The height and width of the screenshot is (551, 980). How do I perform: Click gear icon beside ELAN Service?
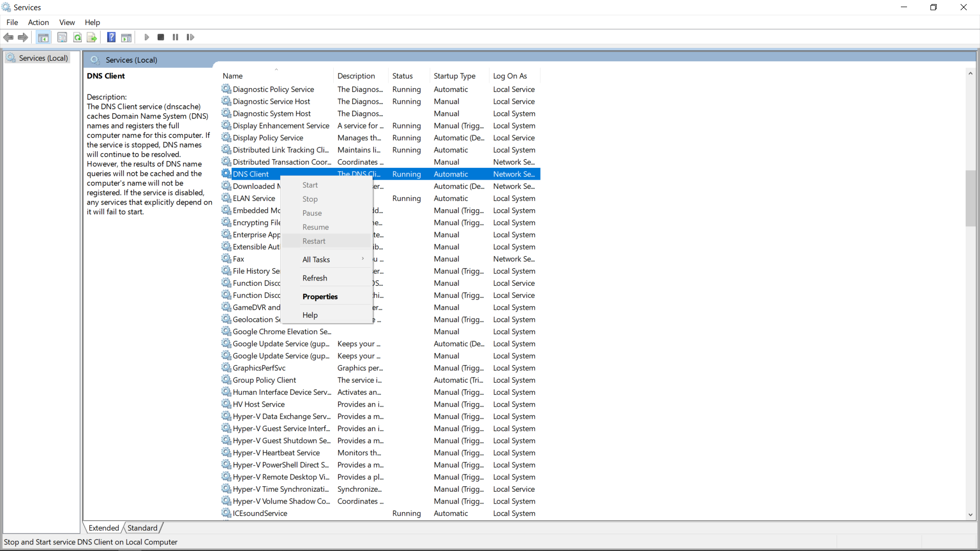(x=226, y=198)
